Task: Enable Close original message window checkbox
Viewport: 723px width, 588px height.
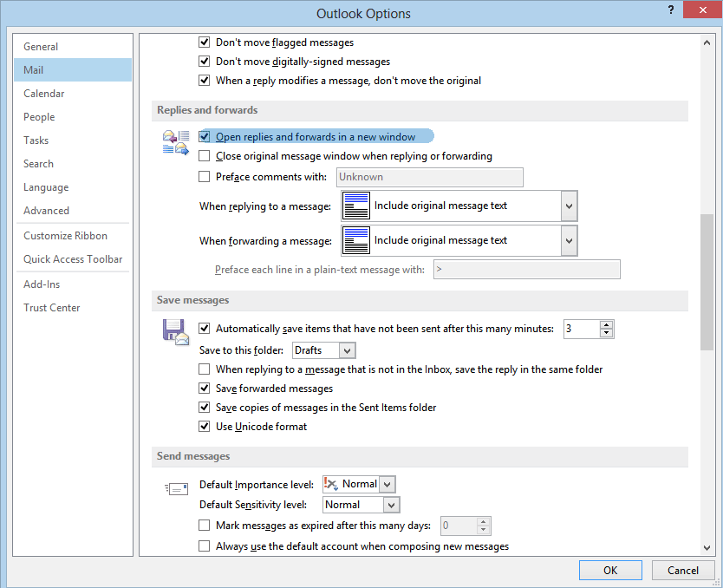Action: tap(205, 156)
